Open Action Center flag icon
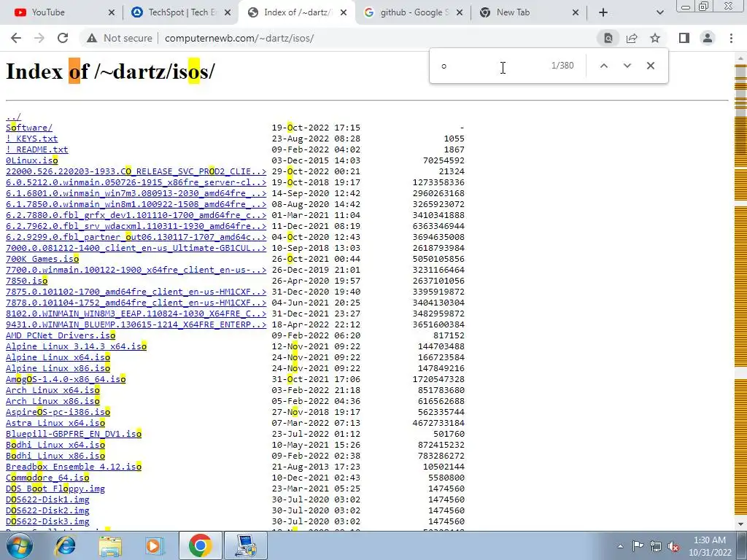 click(638, 546)
